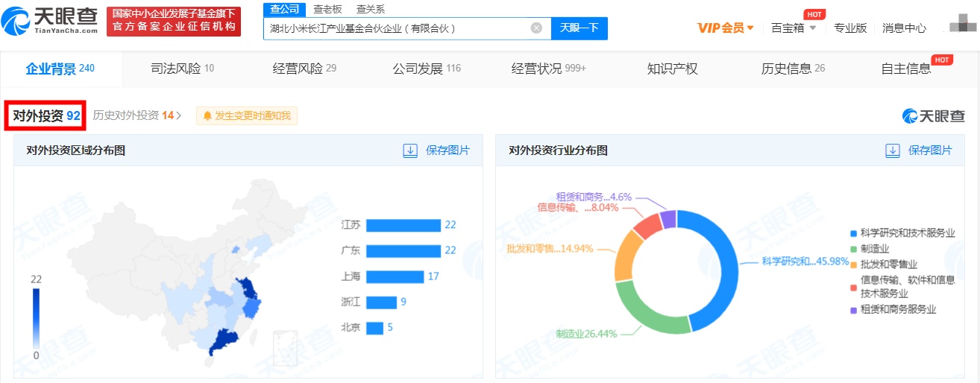Open the 消息中心 link

pyautogui.click(x=904, y=28)
